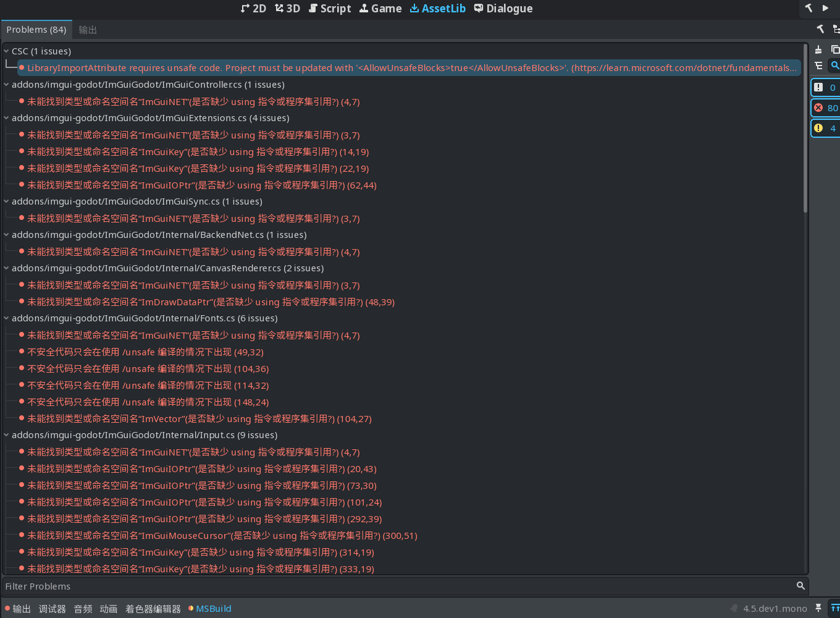Collapse the ImGuiController.cs issues group
The image size is (840, 618).
6,85
